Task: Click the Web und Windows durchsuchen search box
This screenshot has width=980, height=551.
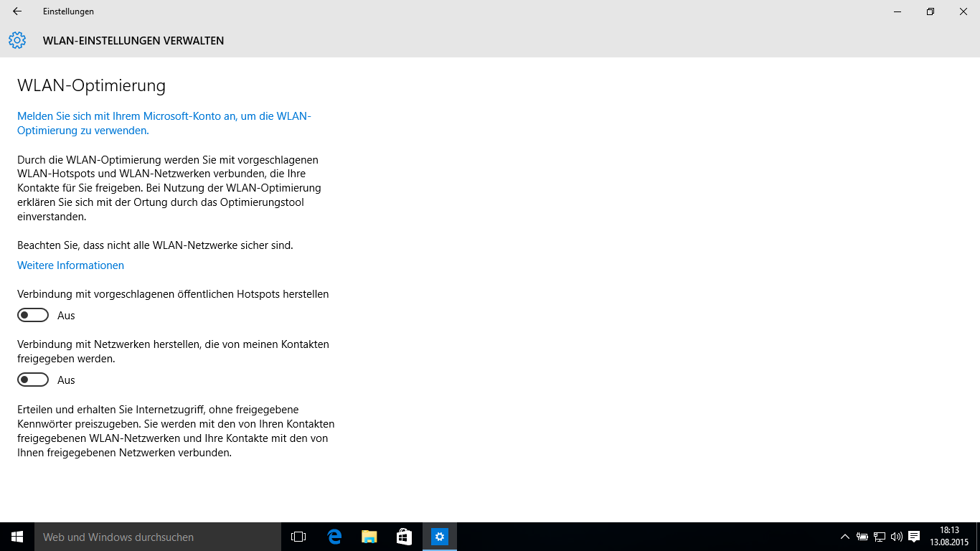Action: point(158,537)
